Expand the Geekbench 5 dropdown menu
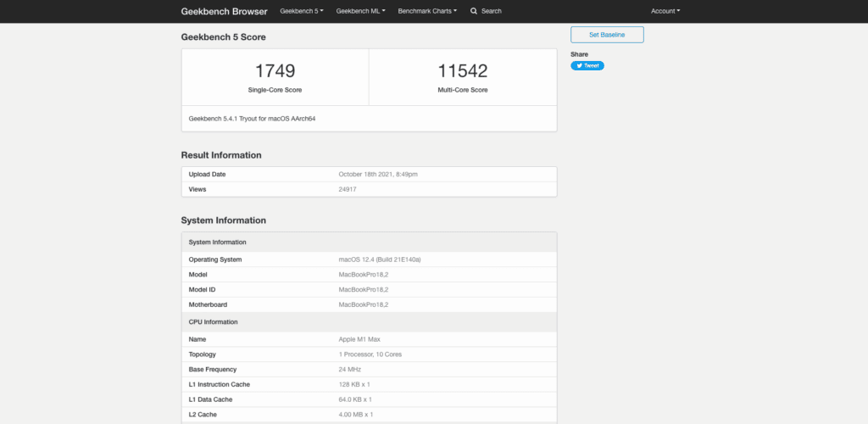Viewport: 868px width, 424px height. (x=302, y=11)
